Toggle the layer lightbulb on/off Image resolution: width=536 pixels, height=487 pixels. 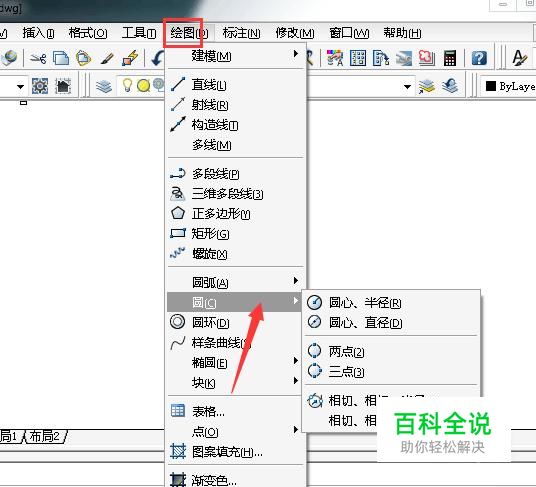(x=127, y=85)
